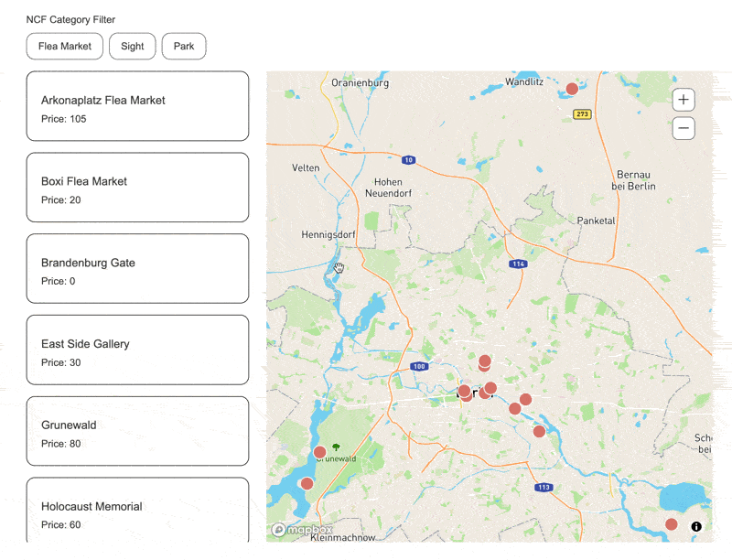Click the Oranienburg map label

[x=360, y=83]
